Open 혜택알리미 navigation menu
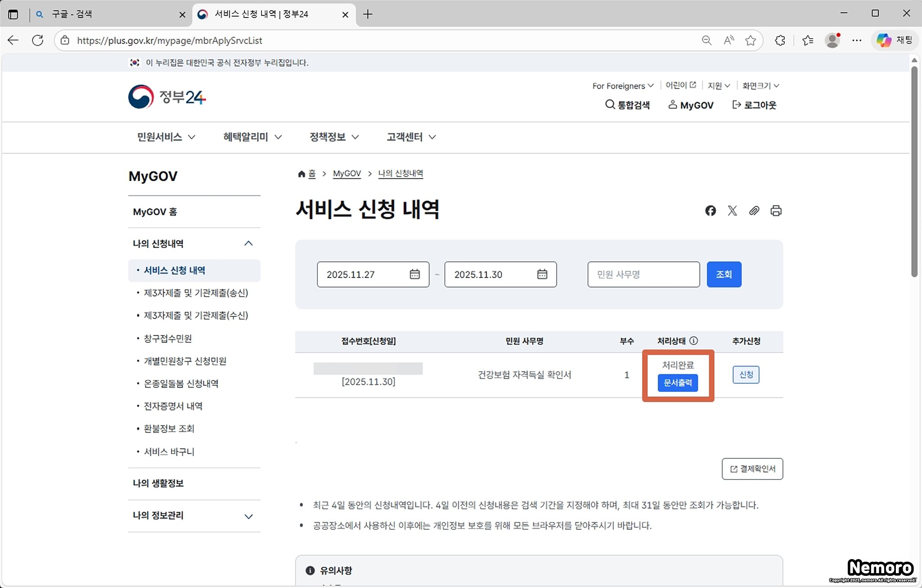922x588 pixels. [x=252, y=137]
